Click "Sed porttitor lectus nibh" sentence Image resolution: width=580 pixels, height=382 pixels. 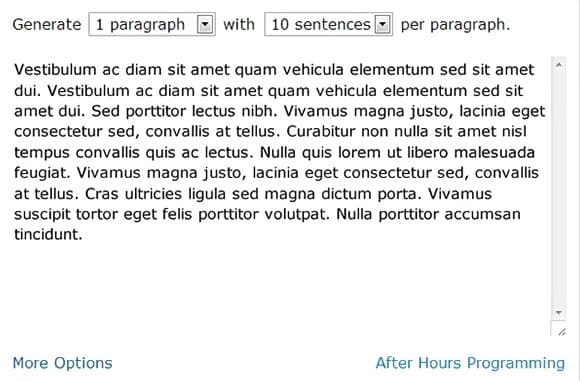pyautogui.click(x=182, y=111)
